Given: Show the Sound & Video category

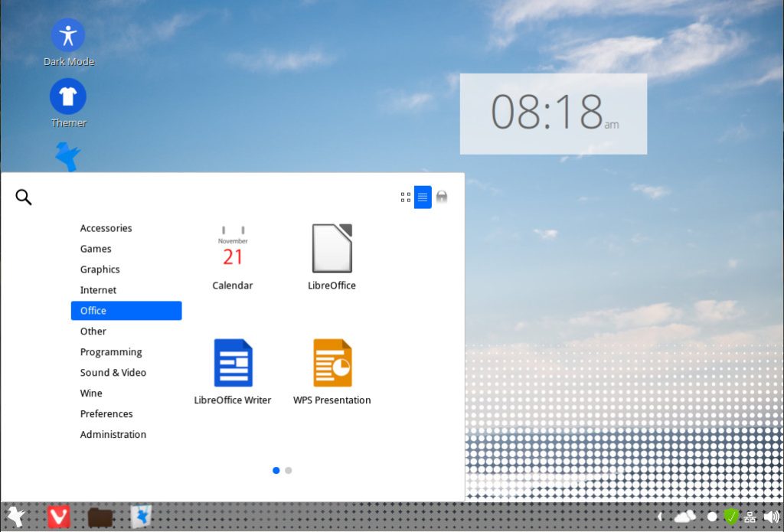Looking at the screenshot, I should tap(113, 373).
